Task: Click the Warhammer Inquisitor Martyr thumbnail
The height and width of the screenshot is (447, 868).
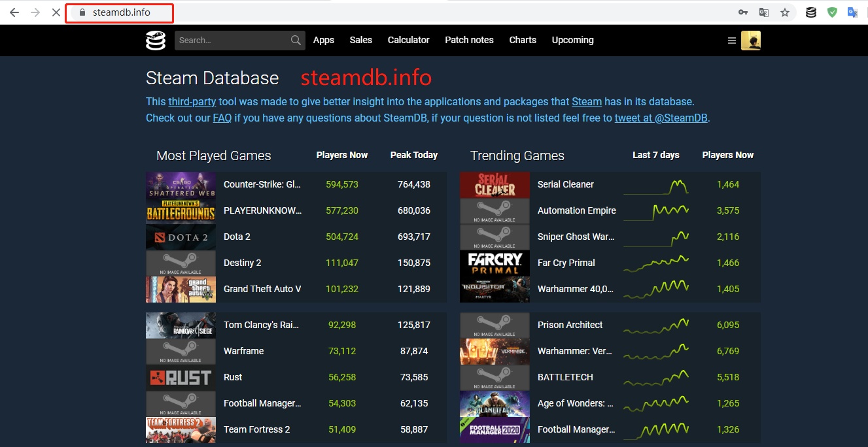Action: [x=495, y=290]
